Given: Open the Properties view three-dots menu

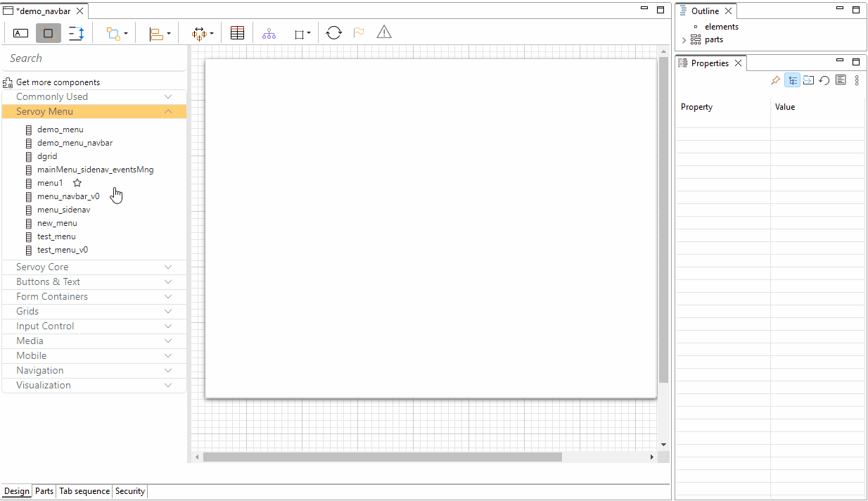Looking at the screenshot, I should [857, 81].
